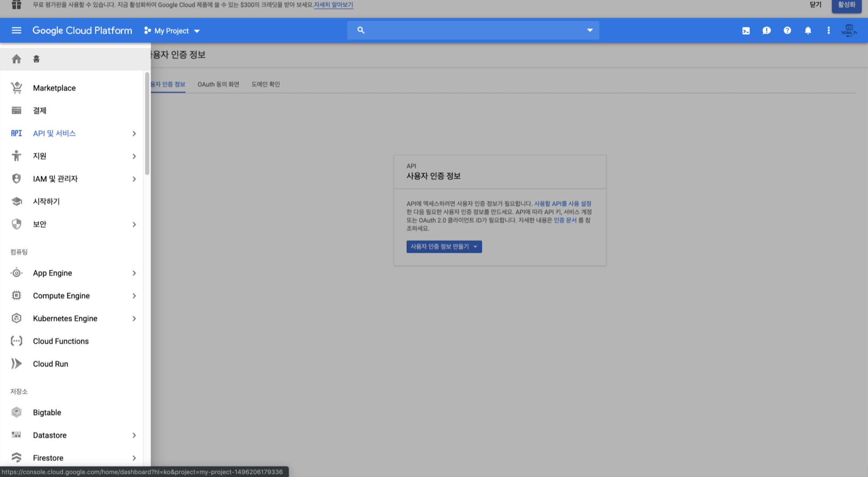
Task: Click the 자세히 알아보기 link
Action: point(333,5)
